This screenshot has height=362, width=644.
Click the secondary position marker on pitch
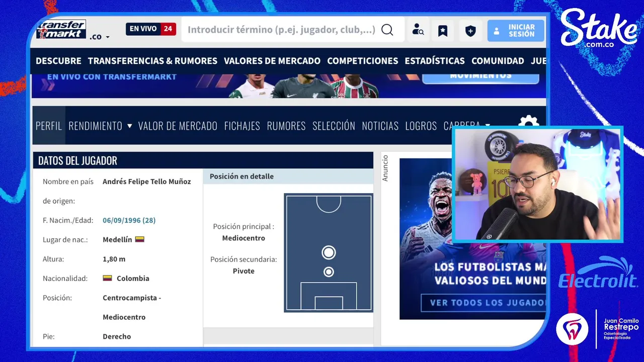pos(329,272)
